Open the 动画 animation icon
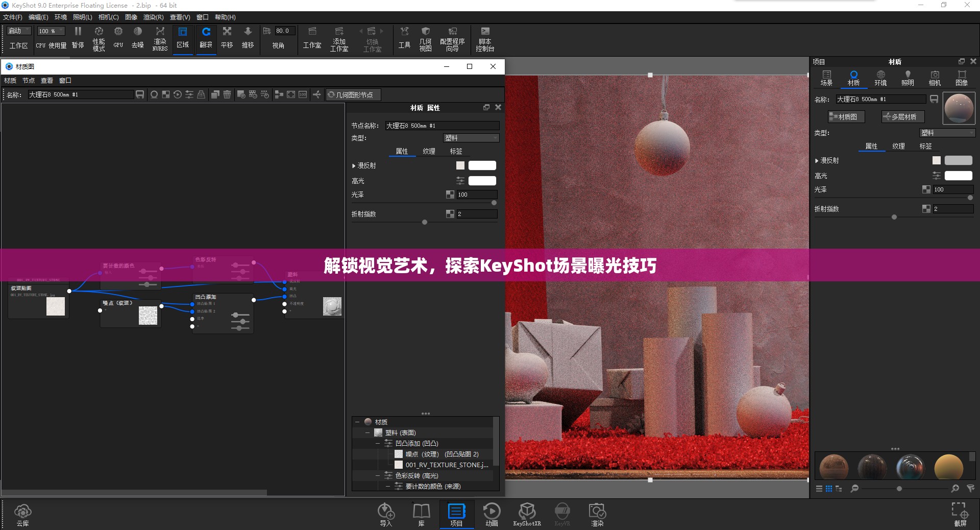This screenshot has width=980, height=530. [x=492, y=514]
